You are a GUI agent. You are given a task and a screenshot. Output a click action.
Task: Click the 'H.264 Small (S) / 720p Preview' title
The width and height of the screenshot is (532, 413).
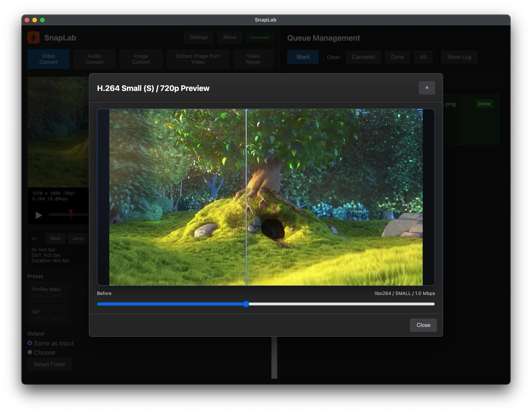pyautogui.click(x=153, y=88)
